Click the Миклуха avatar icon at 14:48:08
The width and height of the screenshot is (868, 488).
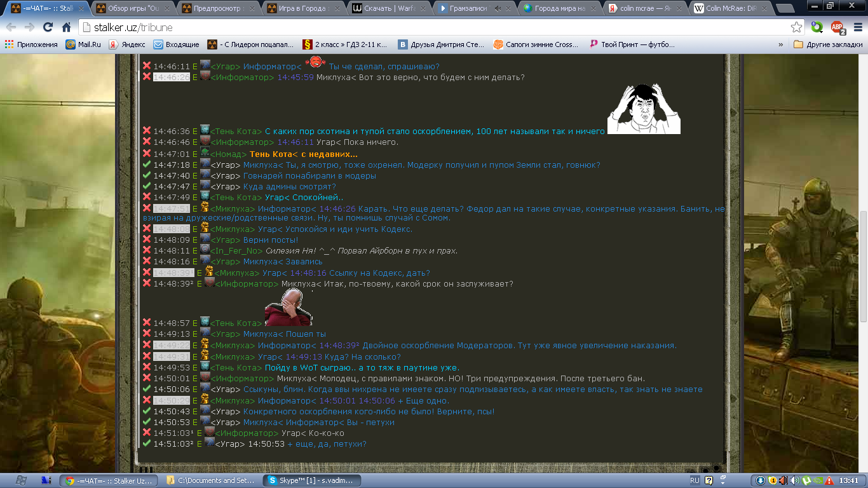tap(205, 228)
